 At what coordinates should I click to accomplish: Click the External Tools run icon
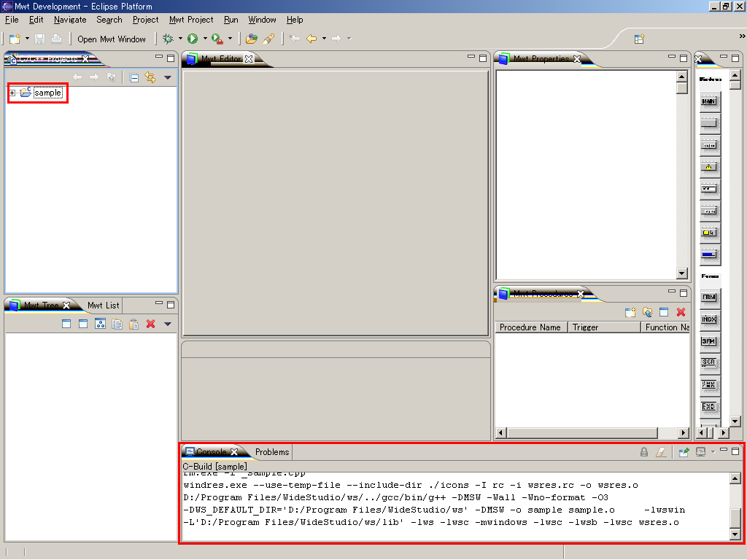[x=217, y=39]
